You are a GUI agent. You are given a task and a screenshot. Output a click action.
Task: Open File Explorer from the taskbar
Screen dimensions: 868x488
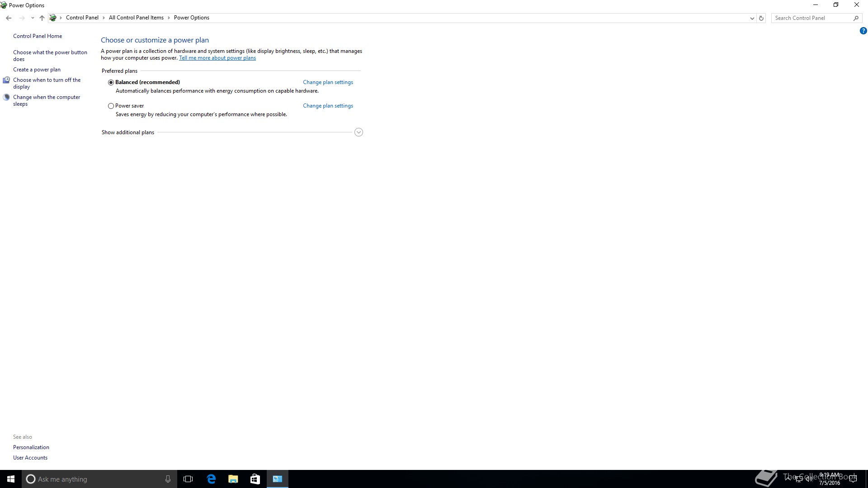(x=233, y=479)
